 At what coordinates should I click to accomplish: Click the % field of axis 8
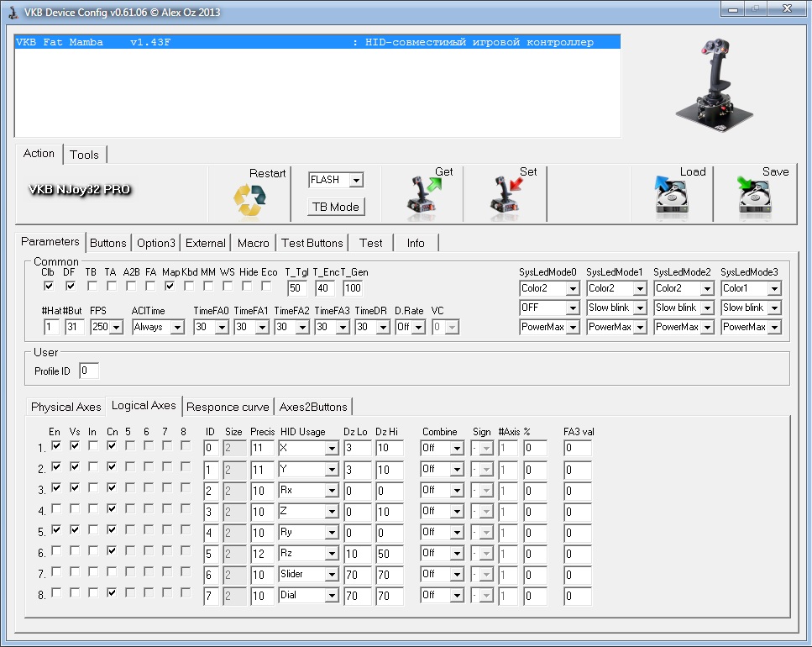(x=536, y=596)
